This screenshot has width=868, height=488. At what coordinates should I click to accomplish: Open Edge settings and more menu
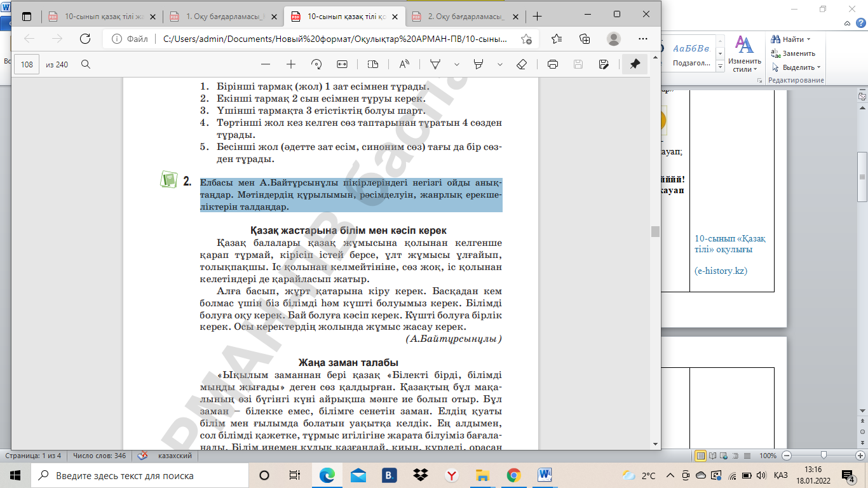point(642,39)
